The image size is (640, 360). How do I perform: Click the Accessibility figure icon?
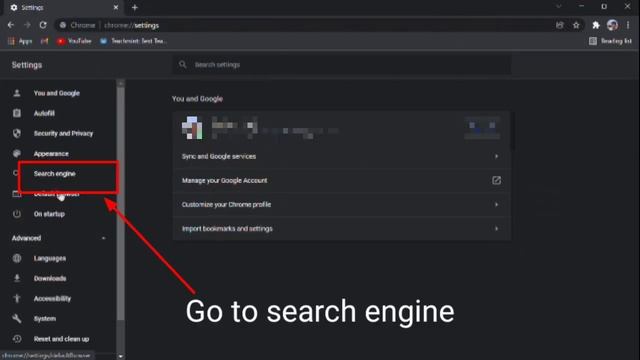click(x=17, y=298)
